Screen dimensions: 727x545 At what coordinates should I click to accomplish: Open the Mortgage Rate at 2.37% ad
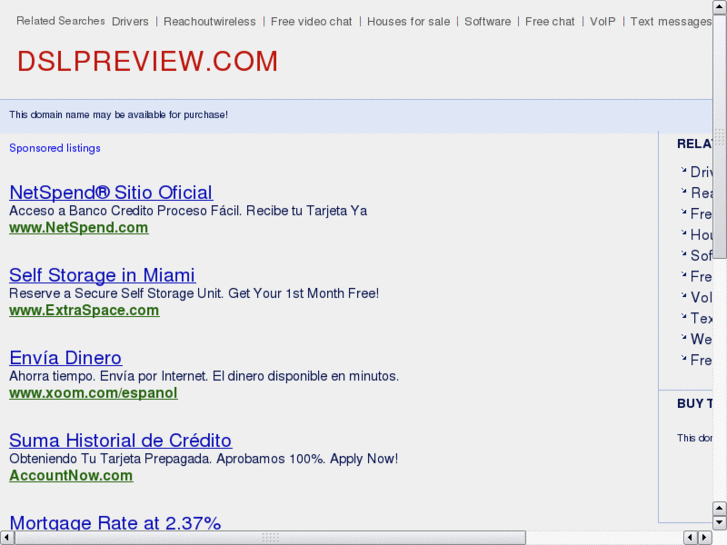(x=115, y=522)
